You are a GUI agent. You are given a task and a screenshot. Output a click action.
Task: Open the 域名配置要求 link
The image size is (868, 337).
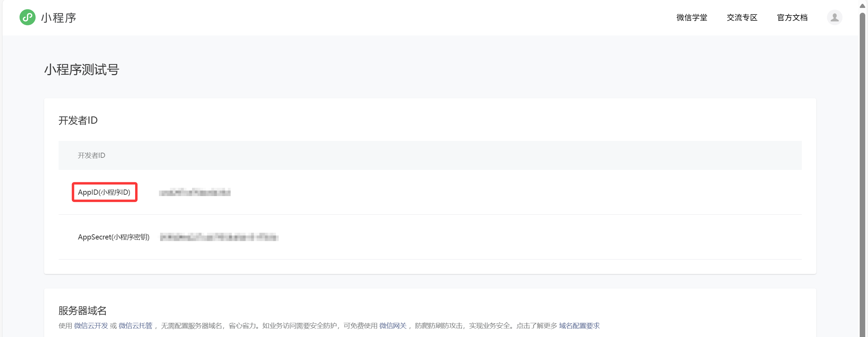tap(579, 326)
